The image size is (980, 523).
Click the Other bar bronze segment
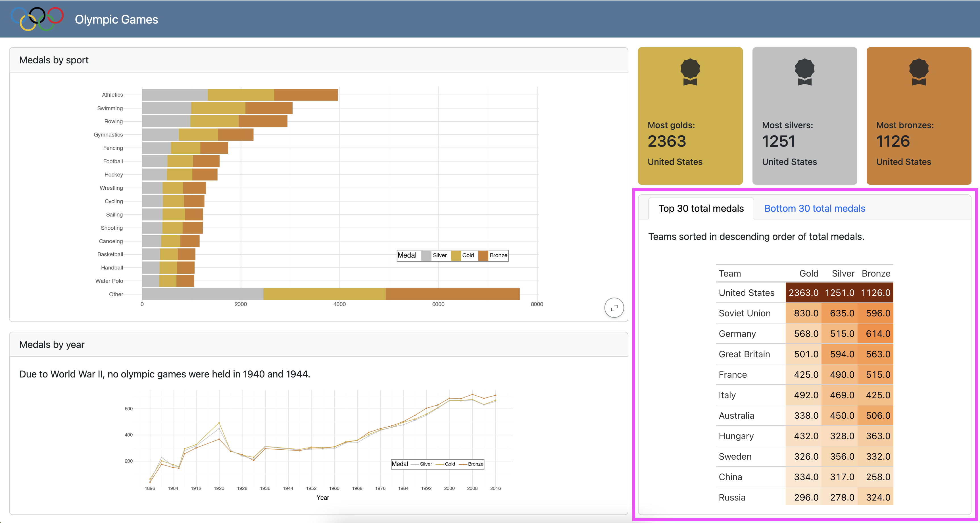[453, 294]
